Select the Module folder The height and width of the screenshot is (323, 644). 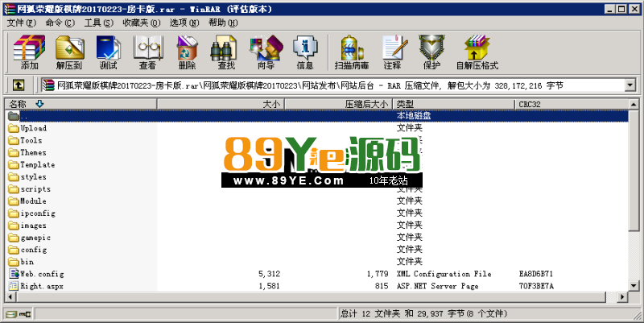click(x=27, y=201)
